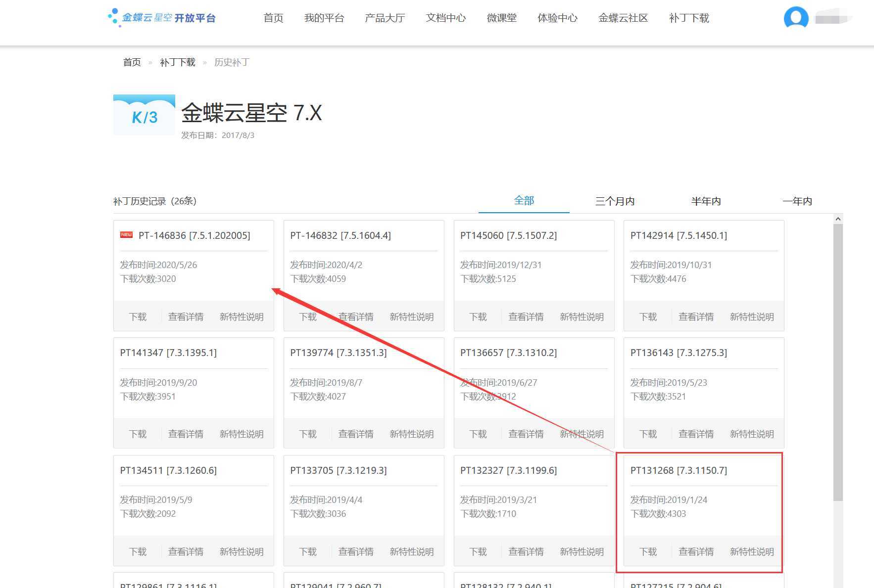Image resolution: width=874 pixels, height=588 pixels.
Task: Click 补丁下载 breadcrumb link
Action: point(178,62)
